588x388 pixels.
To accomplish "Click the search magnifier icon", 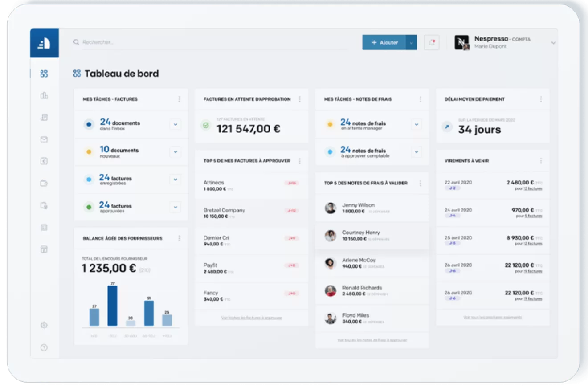I will pos(76,42).
